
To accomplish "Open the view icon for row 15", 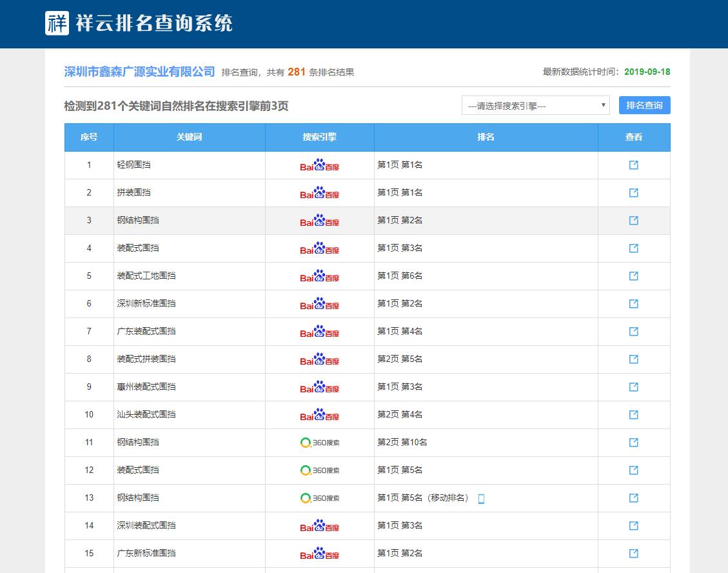I will pos(633,554).
